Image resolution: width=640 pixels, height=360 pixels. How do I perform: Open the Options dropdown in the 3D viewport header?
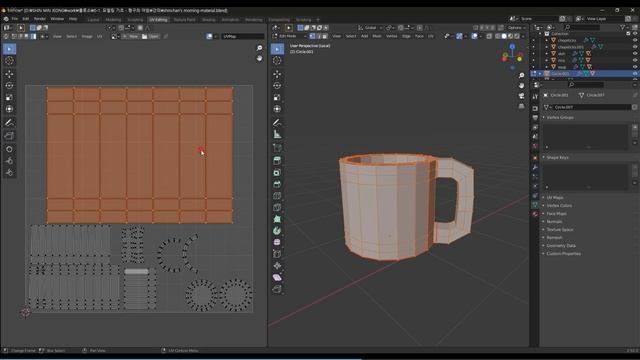[x=517, y=28]
